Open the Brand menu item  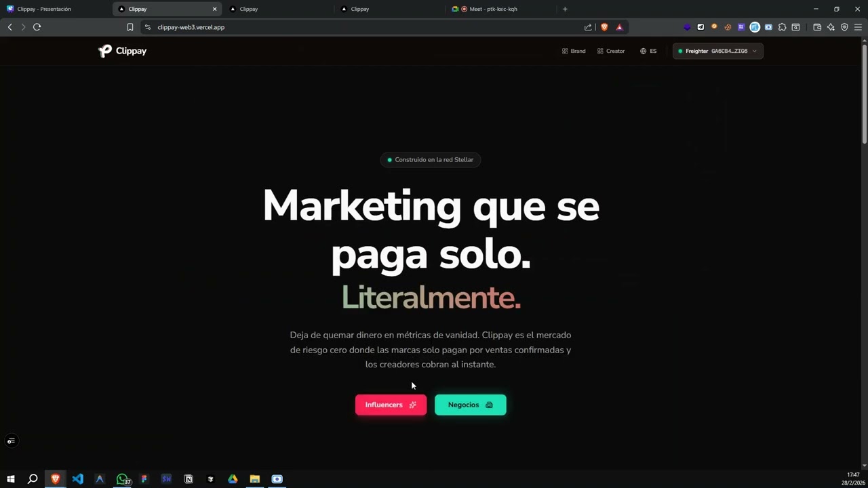click(574, 51)
